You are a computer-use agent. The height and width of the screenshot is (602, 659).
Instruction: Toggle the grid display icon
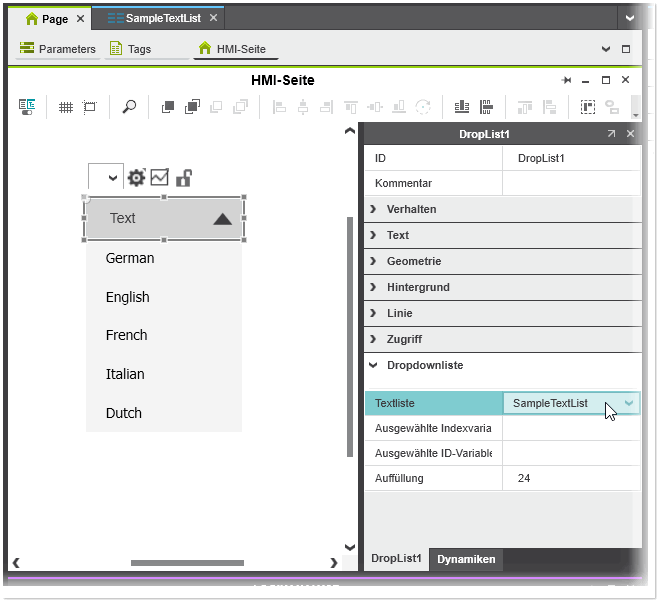pyautogui.click(x=66, y=107)
